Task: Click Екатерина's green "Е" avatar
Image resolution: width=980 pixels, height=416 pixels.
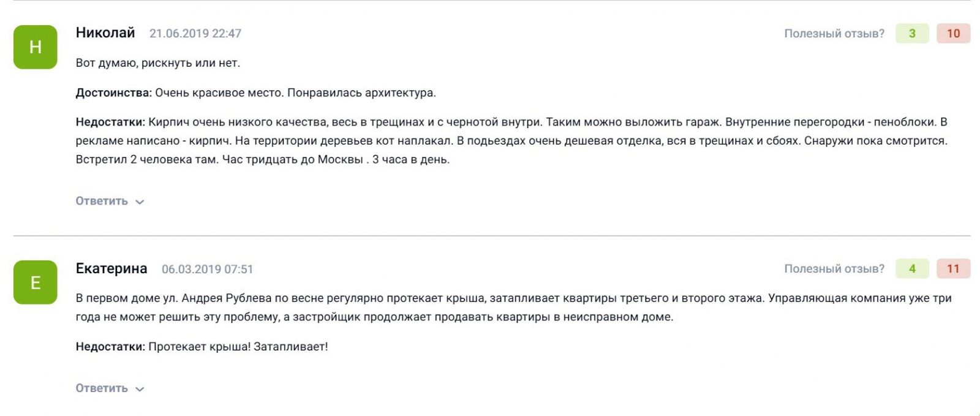Action: [x=36, y=282]
